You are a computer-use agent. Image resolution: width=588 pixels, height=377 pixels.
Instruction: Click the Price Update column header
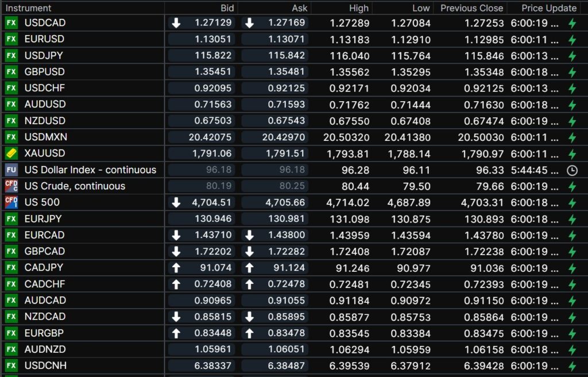548,8
